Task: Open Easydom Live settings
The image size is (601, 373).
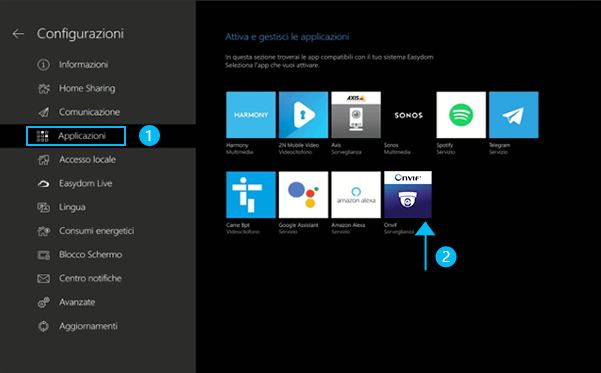Action: pyautogui.click(x=85, y=184)
